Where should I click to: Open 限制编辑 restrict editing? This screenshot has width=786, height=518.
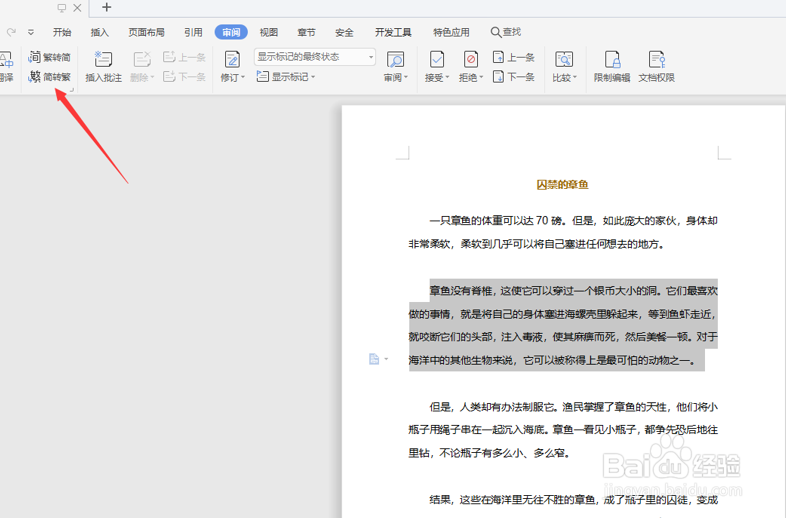click(612, 66)
